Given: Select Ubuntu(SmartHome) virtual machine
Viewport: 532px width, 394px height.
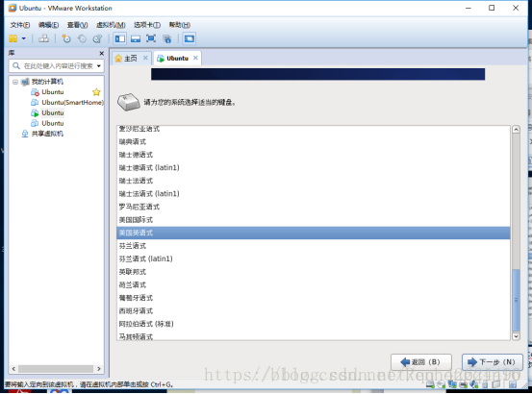Looking at the screenshot, I should 72,102.
